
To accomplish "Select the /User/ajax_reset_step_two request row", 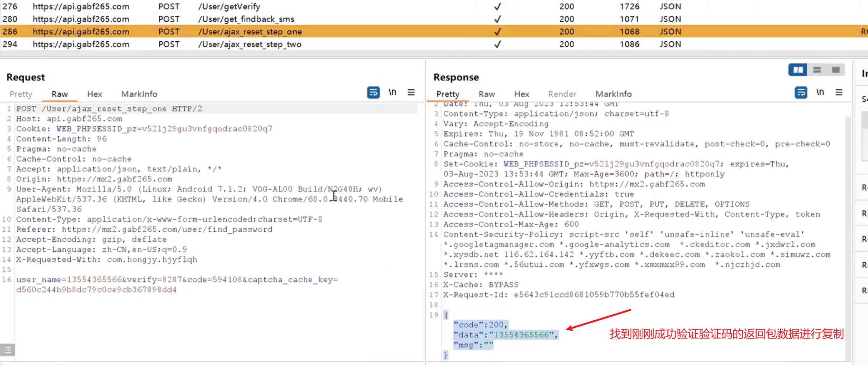I will pos(249,44).
